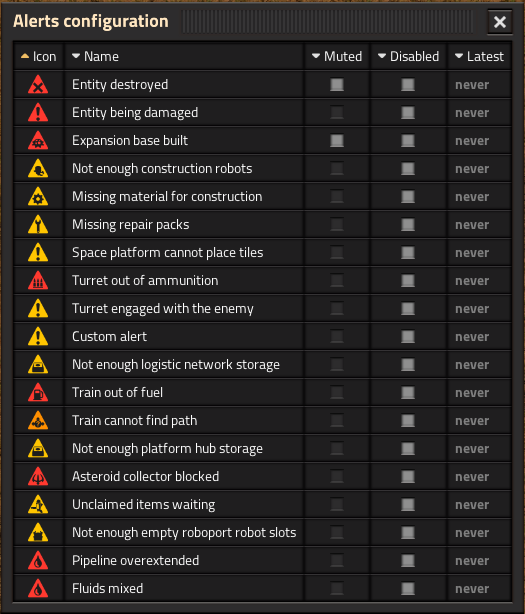Unmute the Entity destroyed alert
The height and width of the screenshot is (614, 525).
pos(337,85)
